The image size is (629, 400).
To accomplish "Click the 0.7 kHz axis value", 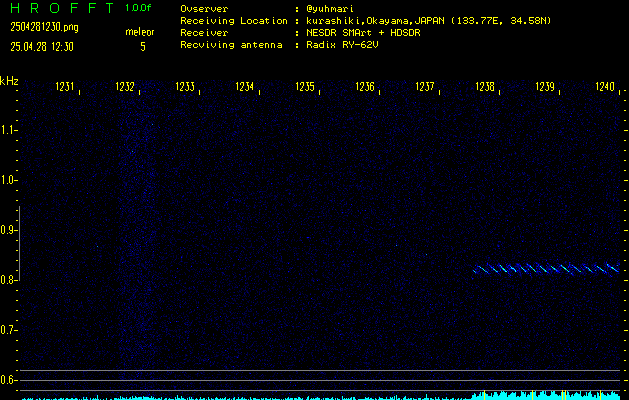I will 8,331.
